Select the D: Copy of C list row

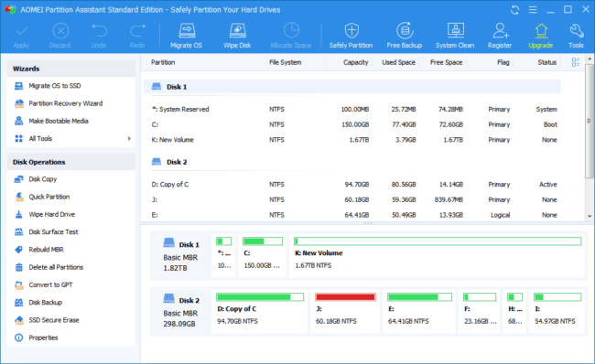click(352, 184)
